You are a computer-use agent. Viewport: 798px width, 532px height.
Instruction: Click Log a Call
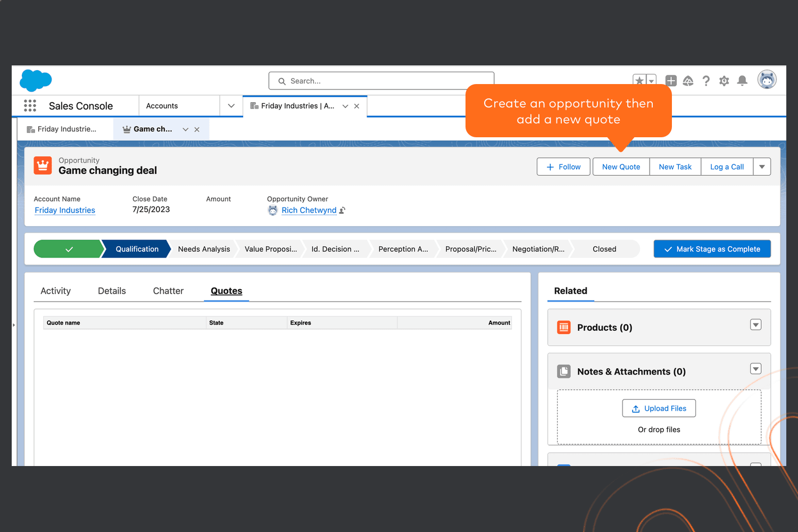(727, 167)
